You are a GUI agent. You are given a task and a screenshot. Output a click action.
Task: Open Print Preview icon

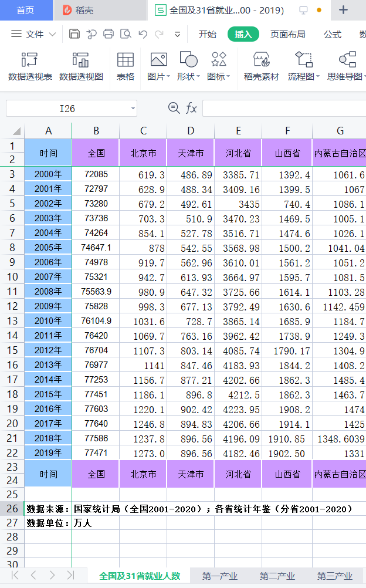point(126,34)
